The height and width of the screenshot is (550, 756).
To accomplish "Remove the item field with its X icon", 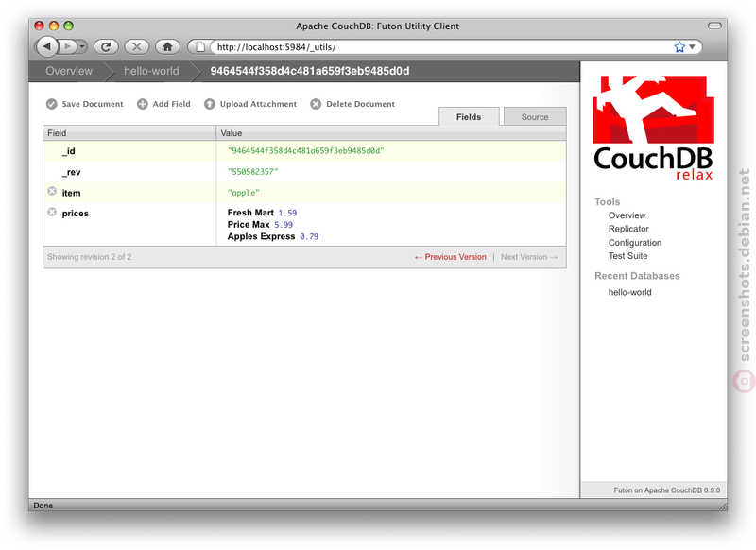I will pos(52,192).
